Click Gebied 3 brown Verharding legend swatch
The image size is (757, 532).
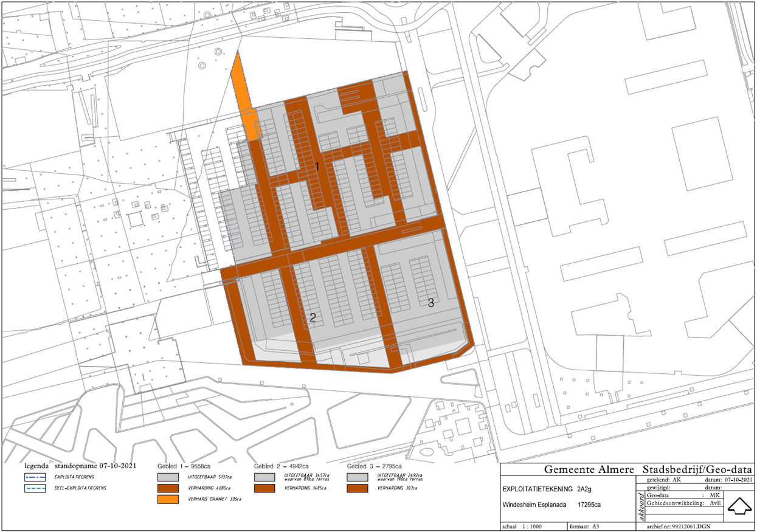click(x=358, y=488)
